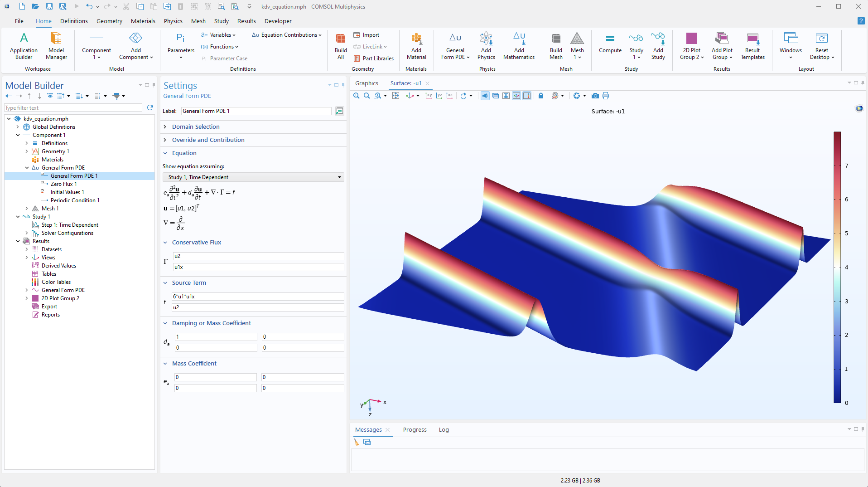Image resolution: width=868 pixels, height=487 pixels.
Task: Click the help question mark icon
Action: click(x=861, y=21)
